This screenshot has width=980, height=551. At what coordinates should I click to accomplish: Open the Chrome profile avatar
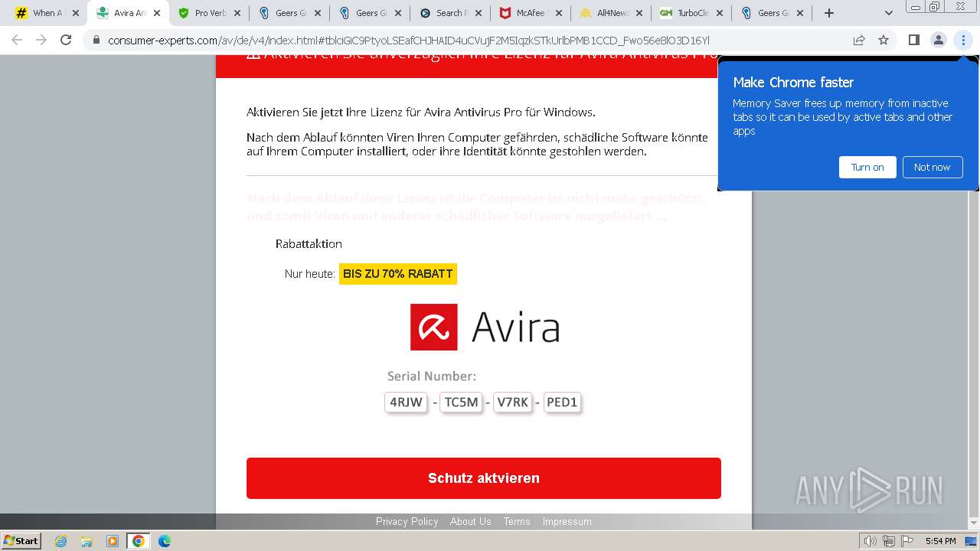pyautogui.click(x=938, y=40)
